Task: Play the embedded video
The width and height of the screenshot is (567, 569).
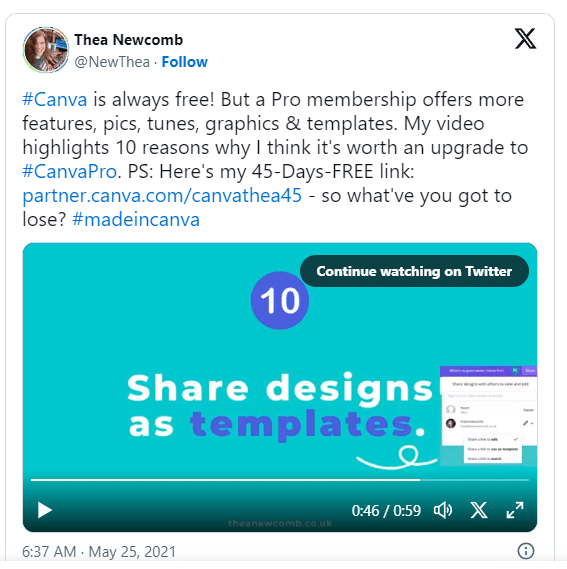Action: click(45, 510)
